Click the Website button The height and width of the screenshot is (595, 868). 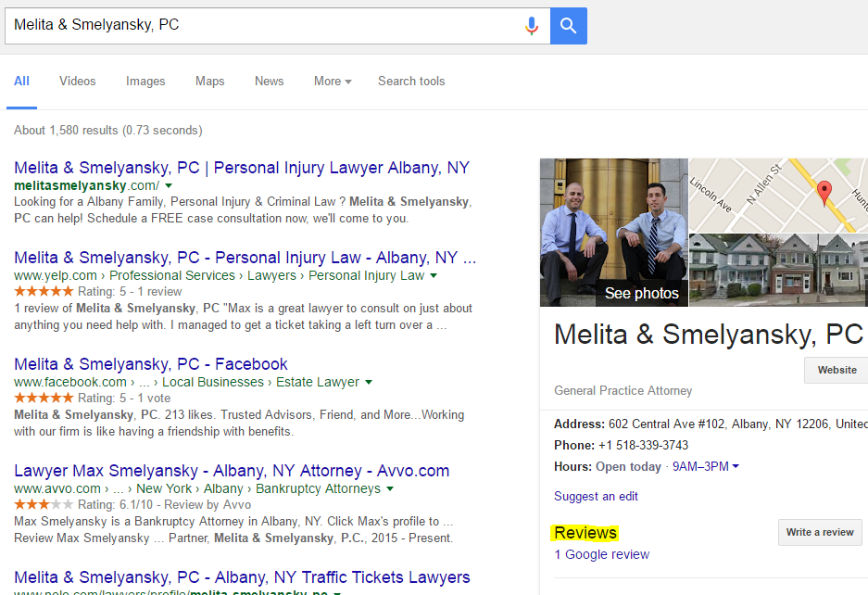(x=837, y=370)
